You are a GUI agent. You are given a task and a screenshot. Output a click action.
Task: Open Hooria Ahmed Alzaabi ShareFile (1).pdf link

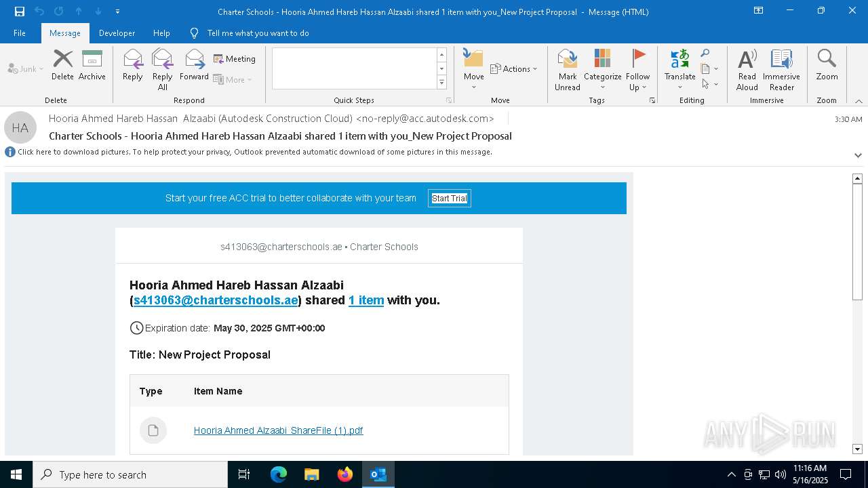(x=278, y=430)
